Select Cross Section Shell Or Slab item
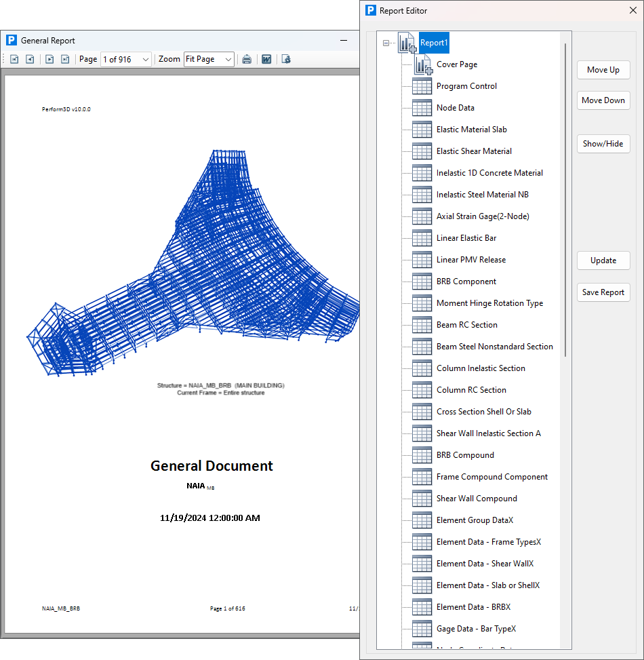The image size is (644, 660). coord(484,412)
